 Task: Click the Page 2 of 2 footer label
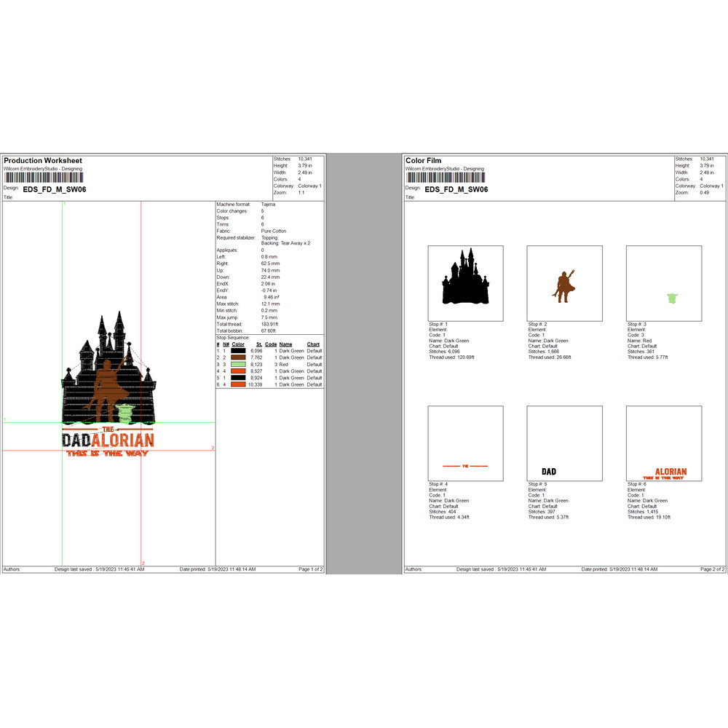pos(712,569)
